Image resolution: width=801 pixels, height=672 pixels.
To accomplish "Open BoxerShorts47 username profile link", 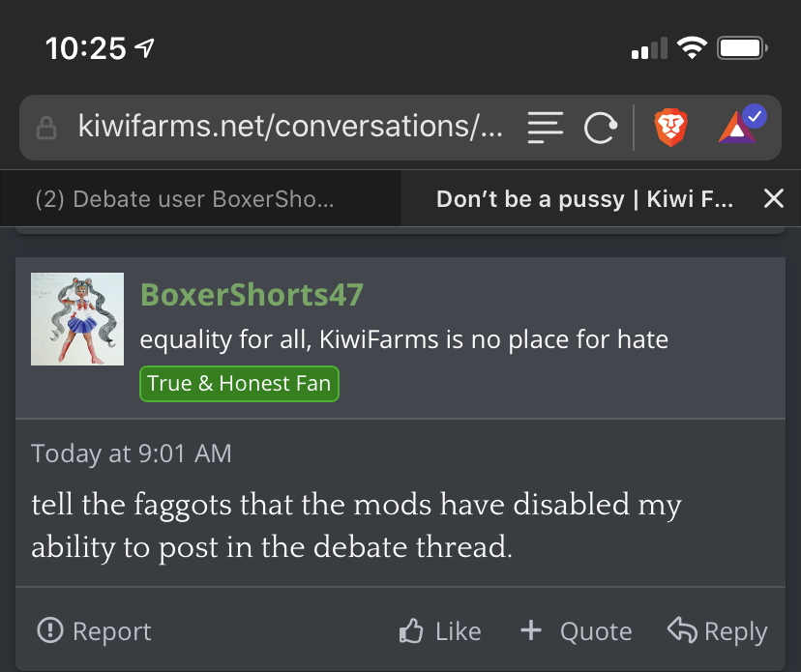I will click(252, 295).
